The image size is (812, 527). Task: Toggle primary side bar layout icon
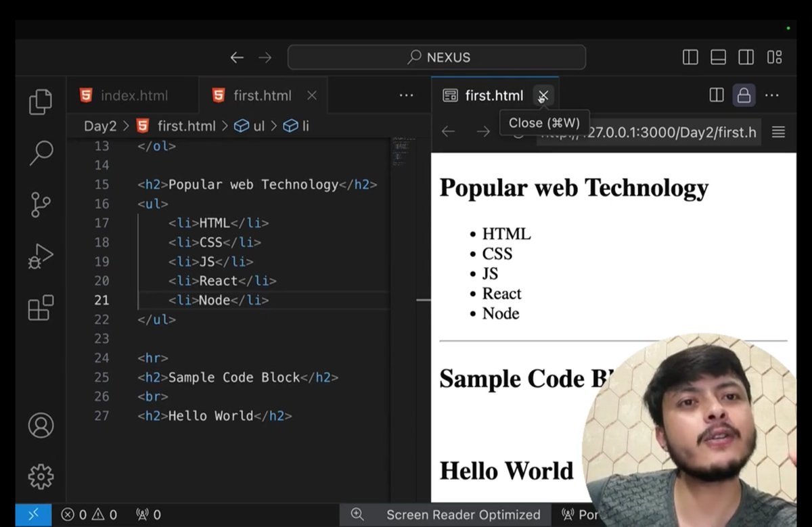(x=690, y=58)
